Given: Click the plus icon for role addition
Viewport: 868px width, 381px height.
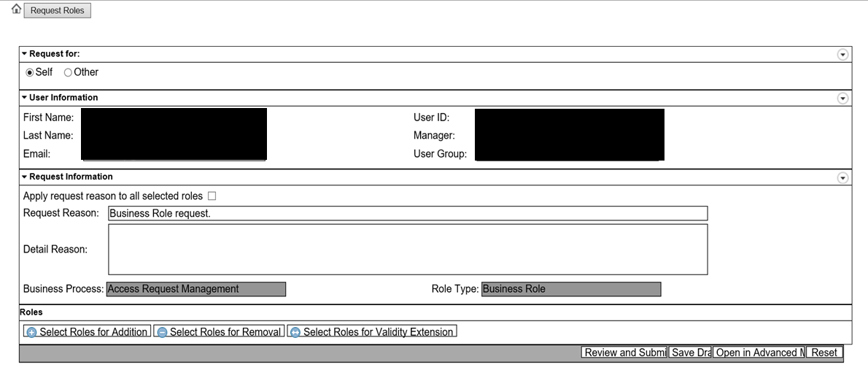Looking at the screenshot, I should pyautogui.click(x=31, y=332).
